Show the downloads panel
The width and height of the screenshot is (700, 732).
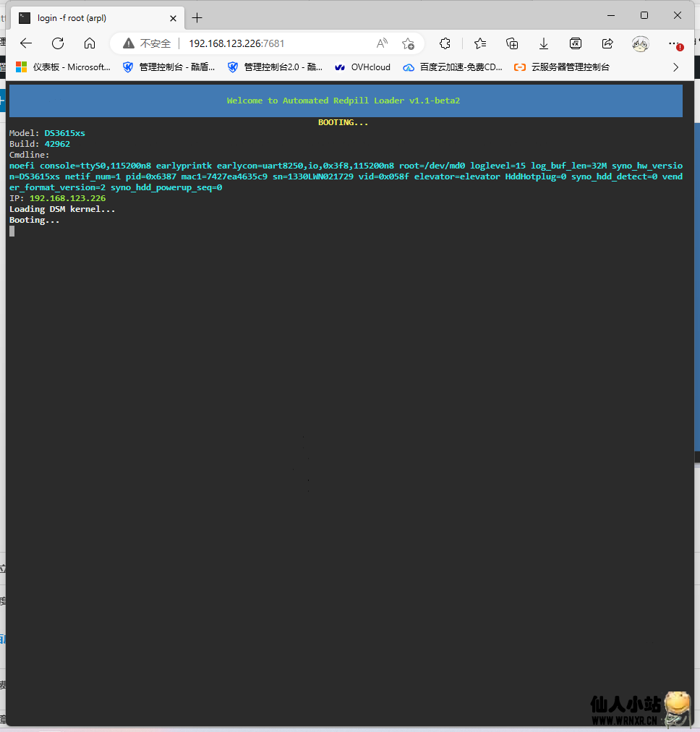pos(544,43)
